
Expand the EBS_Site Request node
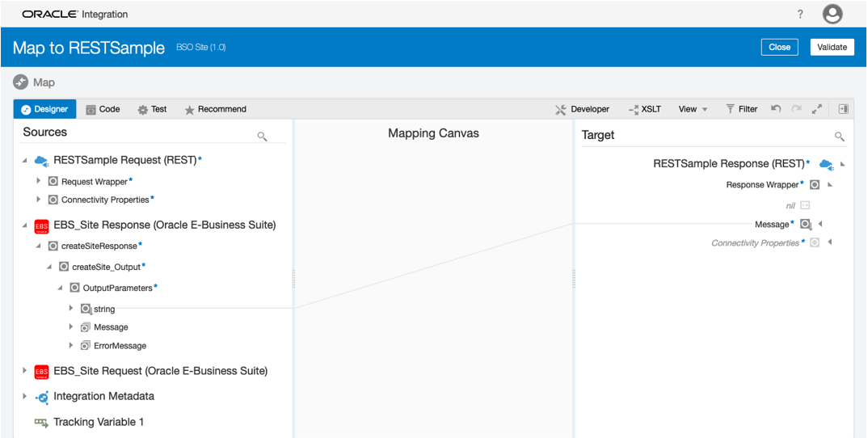24,370
